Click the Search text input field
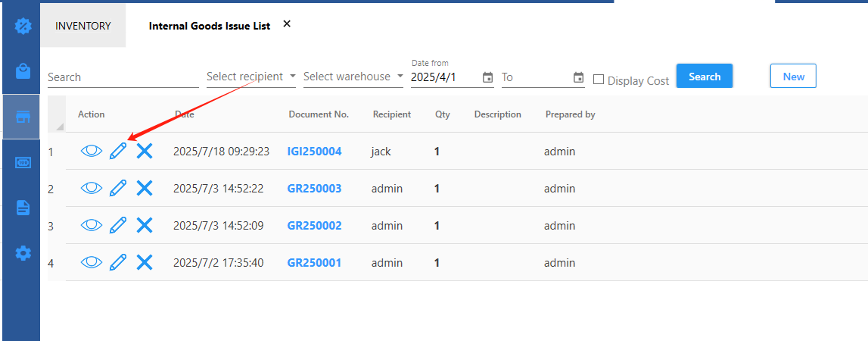Image resolution: width=868 pixels, height=341 pixels. 123,77
